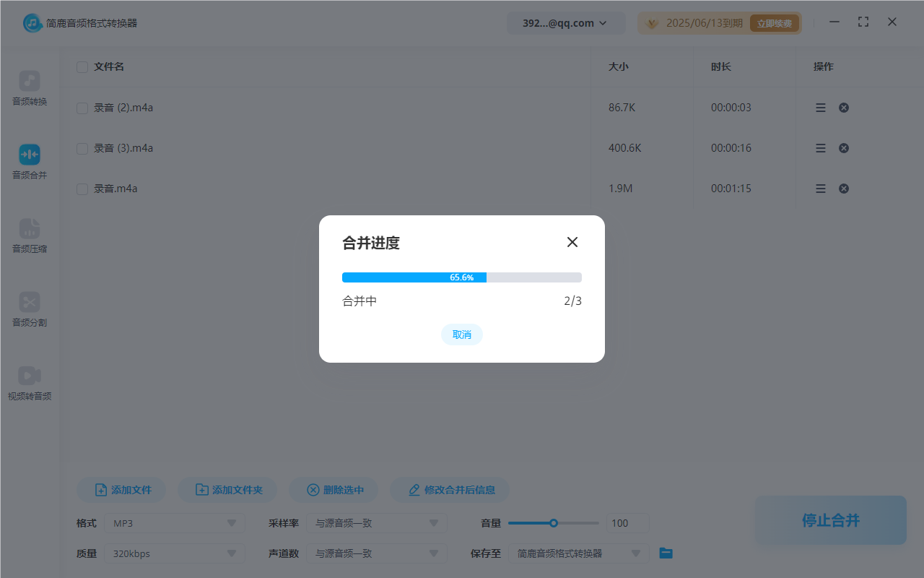
Task: Click 立即续费 to renew subscription
Action: pos(775,22)
